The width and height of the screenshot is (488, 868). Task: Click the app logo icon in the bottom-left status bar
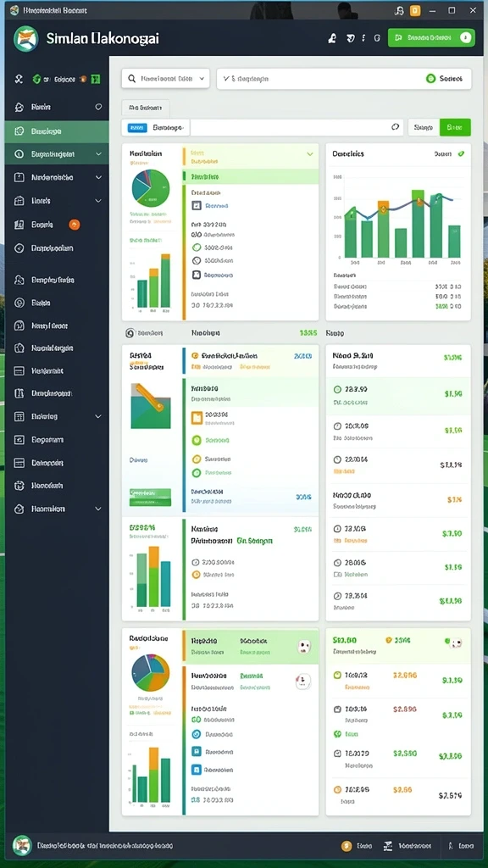[22, 845]
